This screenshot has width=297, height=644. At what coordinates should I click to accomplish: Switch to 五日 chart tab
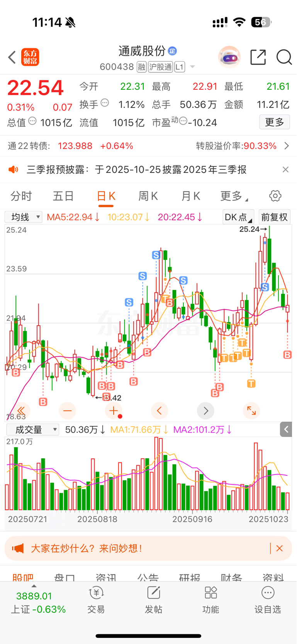click(x=63, y=196)
